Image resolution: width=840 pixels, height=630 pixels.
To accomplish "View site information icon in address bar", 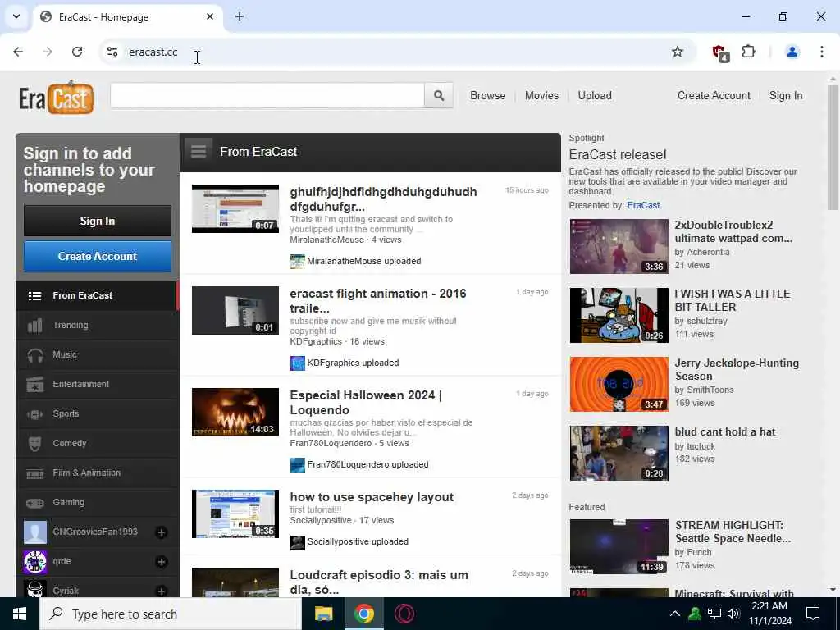I will (112, 52).
